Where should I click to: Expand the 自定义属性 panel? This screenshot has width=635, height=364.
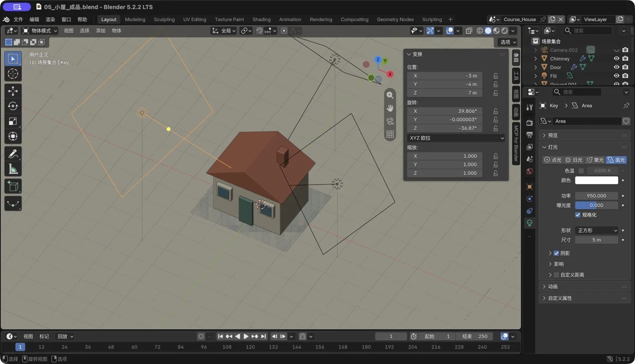(x=584, y=298)
